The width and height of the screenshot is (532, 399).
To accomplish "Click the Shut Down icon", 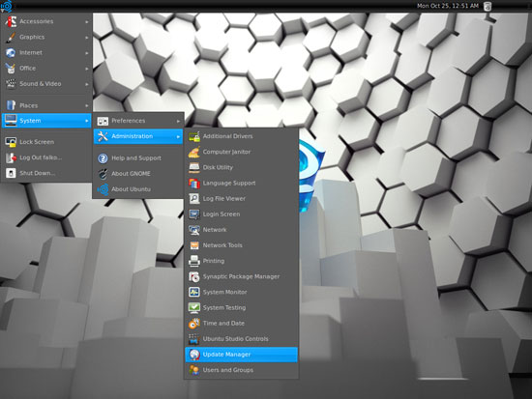I will pos(11,173).
